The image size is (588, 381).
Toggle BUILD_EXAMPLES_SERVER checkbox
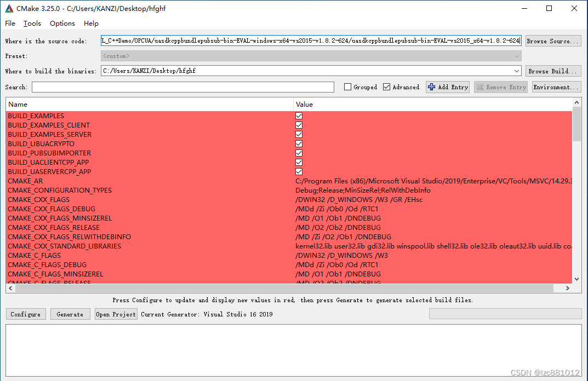(x=299, y=135)
